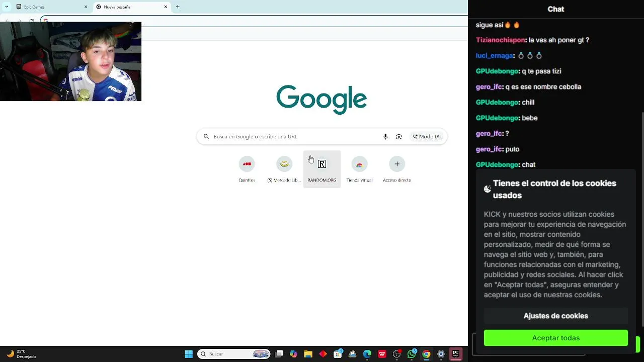Activate the Modo IA button
644x362 pixels.
426,136
